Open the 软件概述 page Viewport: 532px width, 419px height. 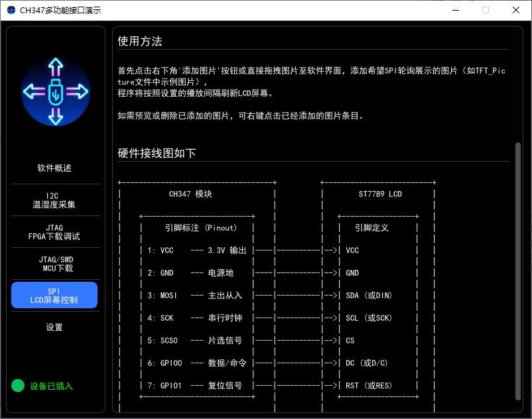[x=54, y=168]
